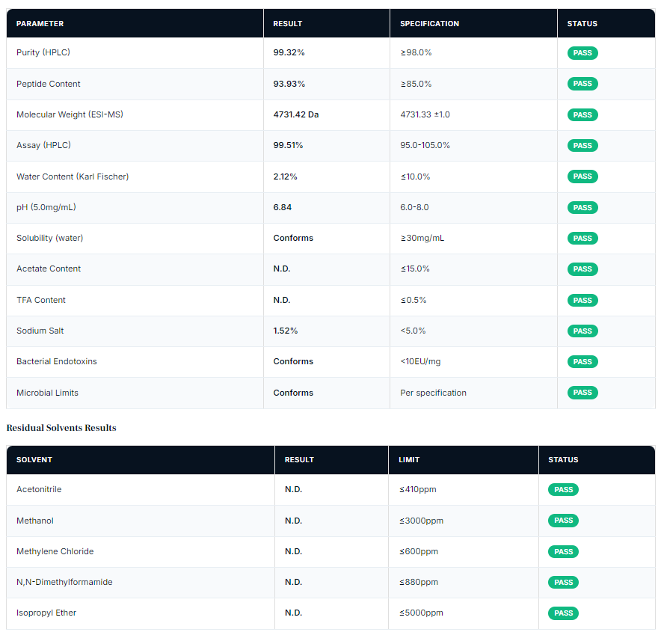Click PASS badge in Purity (HPLC) row
Viewport: 661px width, 644px height.
582,52
